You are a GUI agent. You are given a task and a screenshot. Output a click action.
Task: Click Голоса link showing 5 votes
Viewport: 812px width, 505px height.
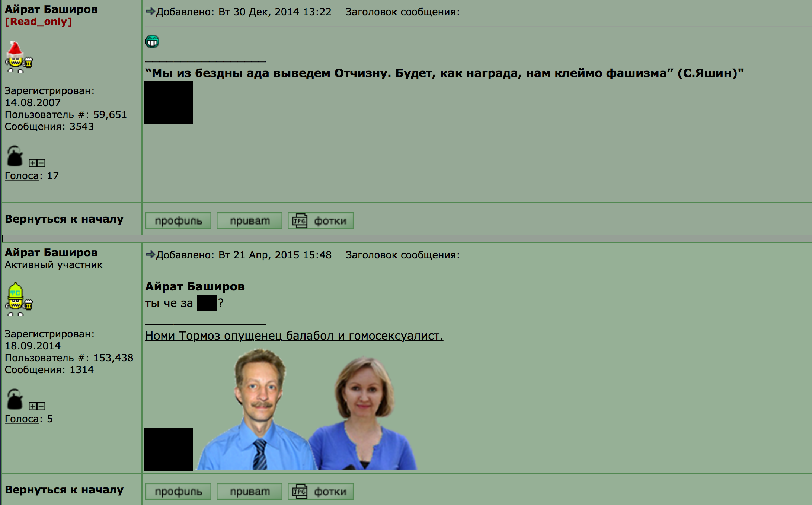coord(22,419)
